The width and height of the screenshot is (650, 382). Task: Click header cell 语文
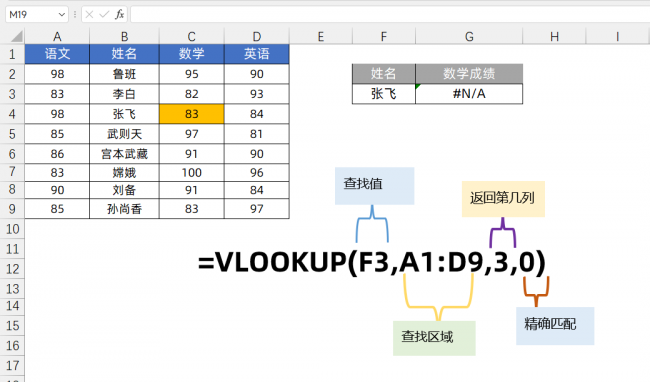(x=57, y=54)
